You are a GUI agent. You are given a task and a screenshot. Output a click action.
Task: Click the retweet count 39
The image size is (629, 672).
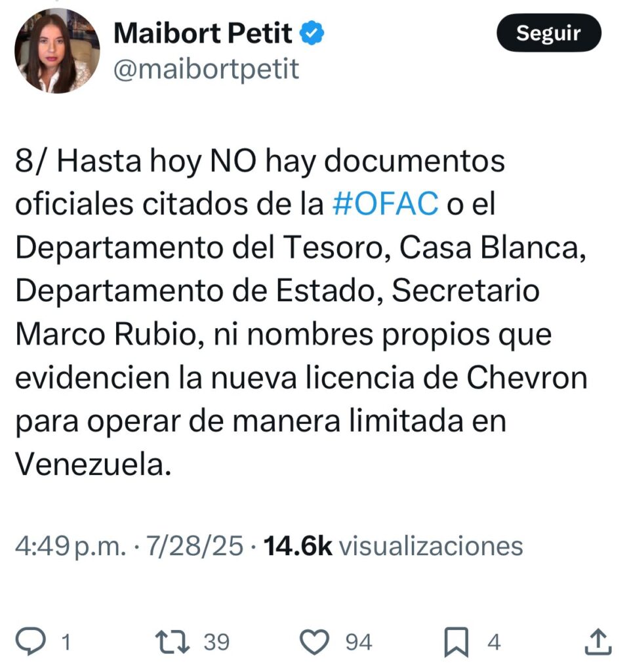216,642
